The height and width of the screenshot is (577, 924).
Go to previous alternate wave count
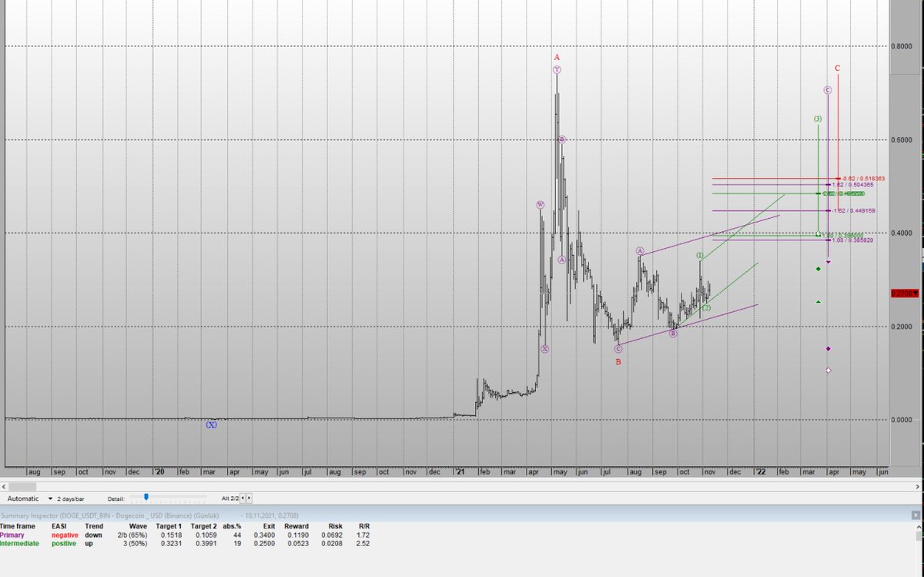tap(243, 498)
